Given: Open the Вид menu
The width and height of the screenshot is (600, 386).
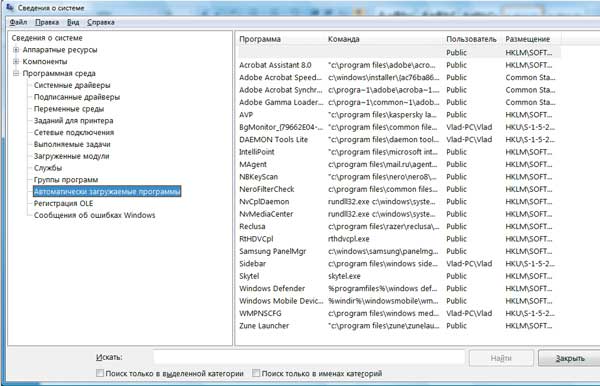Looking at the screenshot, I should click(x=73, y=22).
